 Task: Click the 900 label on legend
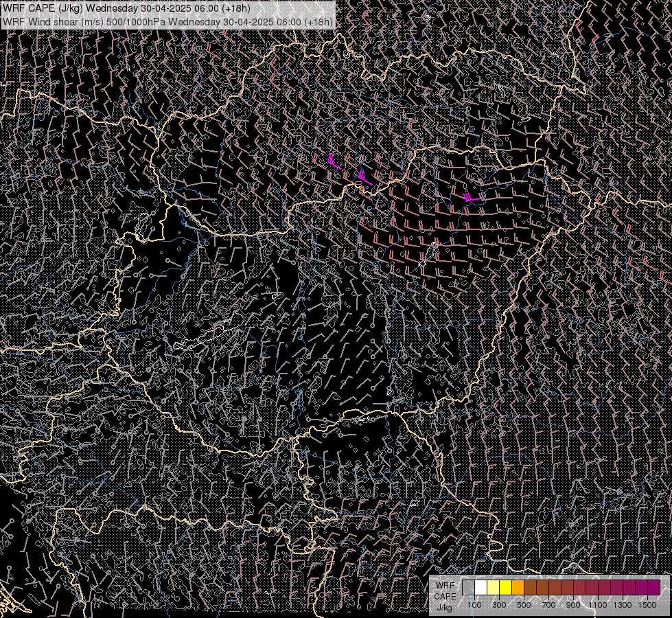pyautogui.click(x=573, y=605)
